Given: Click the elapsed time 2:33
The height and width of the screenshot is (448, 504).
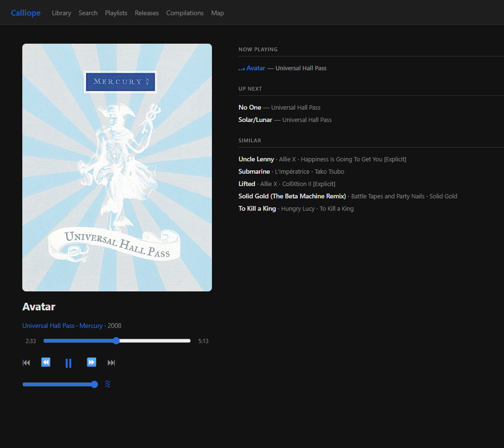Looking at the screenshot, I should [x=31, y=341].
